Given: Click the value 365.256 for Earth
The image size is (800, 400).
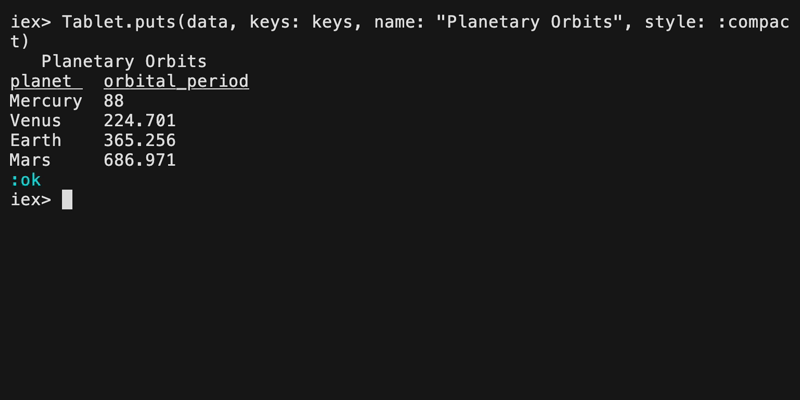Looking at the screenshot, I should tap(140, 140).
